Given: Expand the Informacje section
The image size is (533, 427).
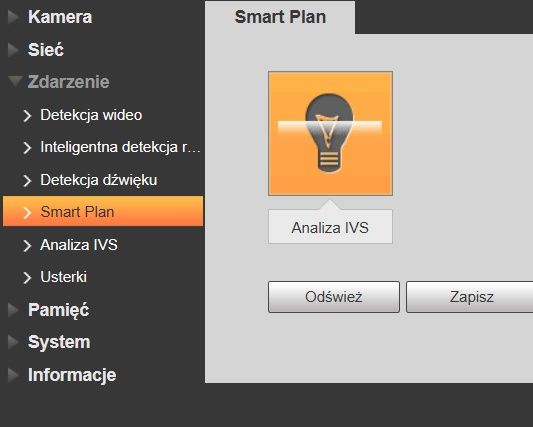Looking at the screenshot, I should coord(72,375).
